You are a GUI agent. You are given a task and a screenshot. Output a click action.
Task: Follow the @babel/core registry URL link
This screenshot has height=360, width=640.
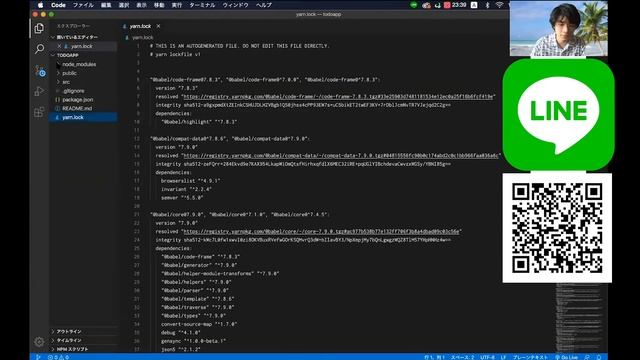(x=321, y=231)
